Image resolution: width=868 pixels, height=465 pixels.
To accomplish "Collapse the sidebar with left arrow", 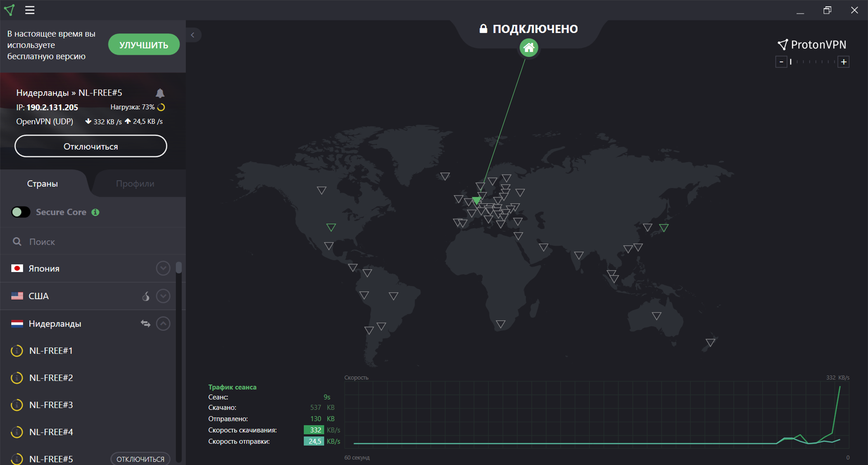I will [x=193, y=35].
